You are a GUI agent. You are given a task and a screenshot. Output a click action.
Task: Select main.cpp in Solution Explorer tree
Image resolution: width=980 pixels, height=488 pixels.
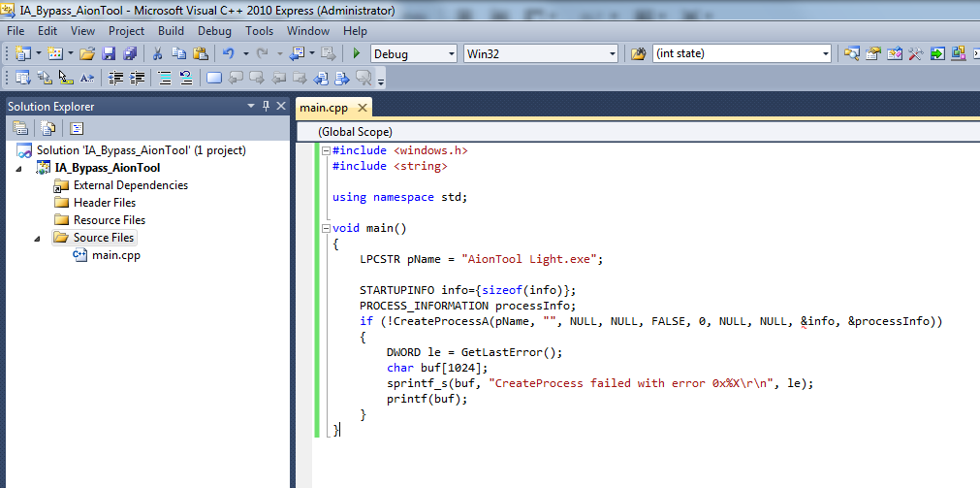115,255
